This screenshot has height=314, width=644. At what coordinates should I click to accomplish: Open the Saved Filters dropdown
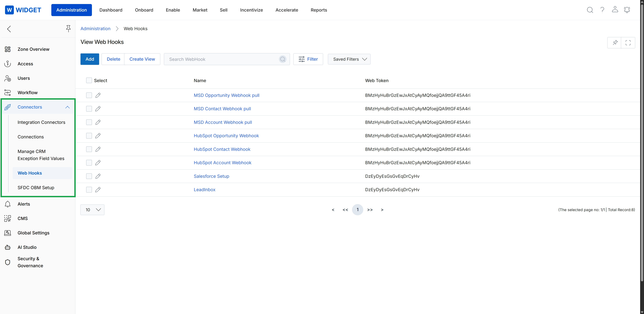(x=349, y=59)
